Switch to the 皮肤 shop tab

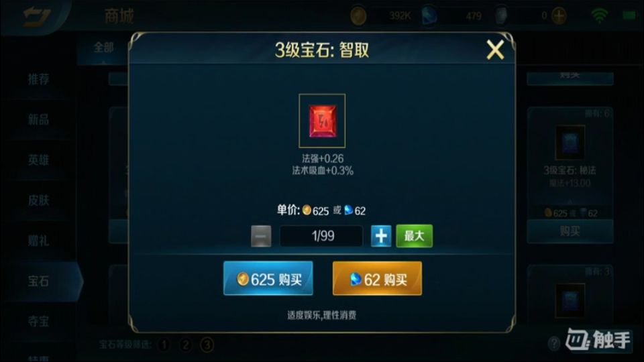point(38,200)
